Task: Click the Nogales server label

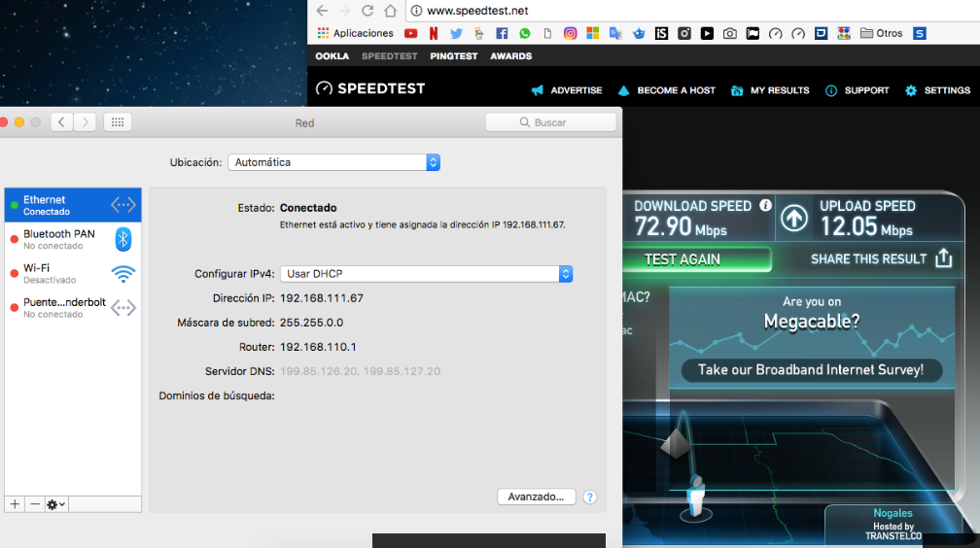Action: pos(892,513)
